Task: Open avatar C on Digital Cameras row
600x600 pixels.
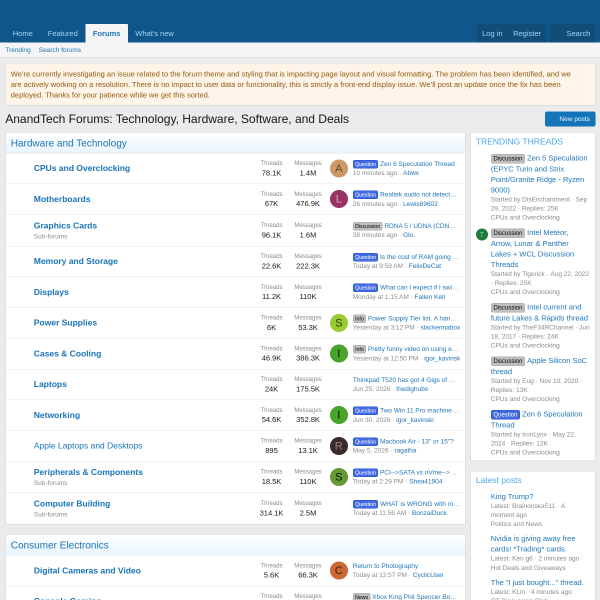Action: tap(339, 571)
